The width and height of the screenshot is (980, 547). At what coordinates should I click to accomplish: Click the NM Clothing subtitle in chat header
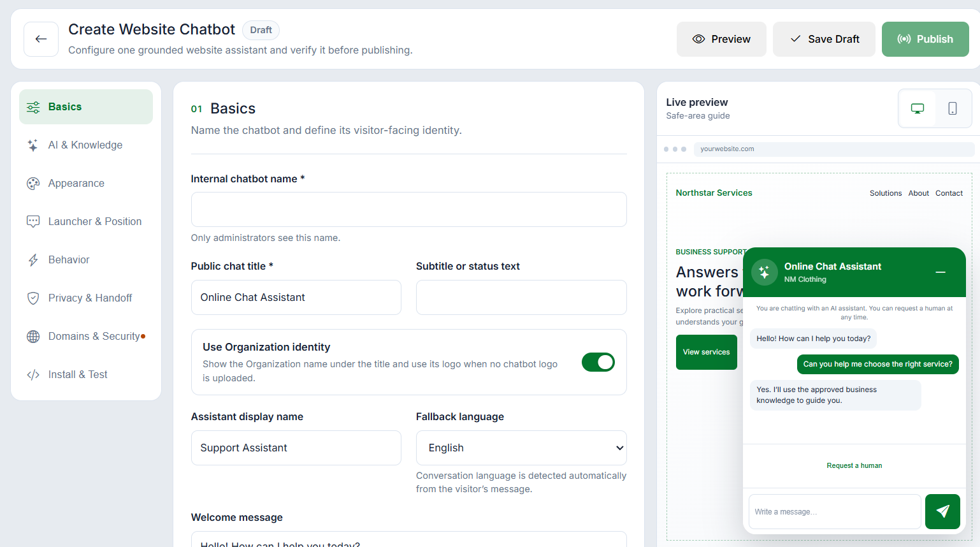(x=805, y=279)
